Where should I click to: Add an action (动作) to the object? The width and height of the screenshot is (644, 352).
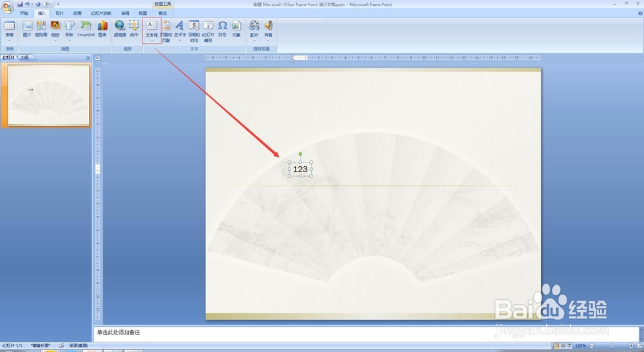(134, 29)
